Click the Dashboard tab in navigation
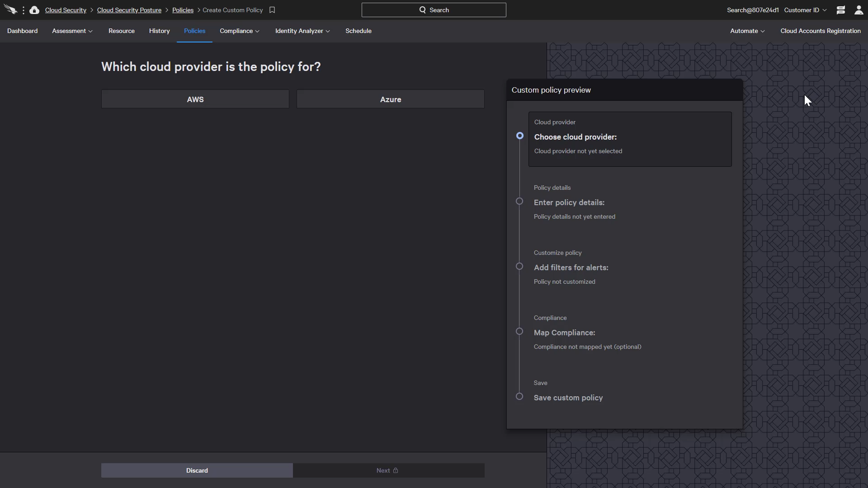The width and height of the screenshot is (868, 488). 22,30
